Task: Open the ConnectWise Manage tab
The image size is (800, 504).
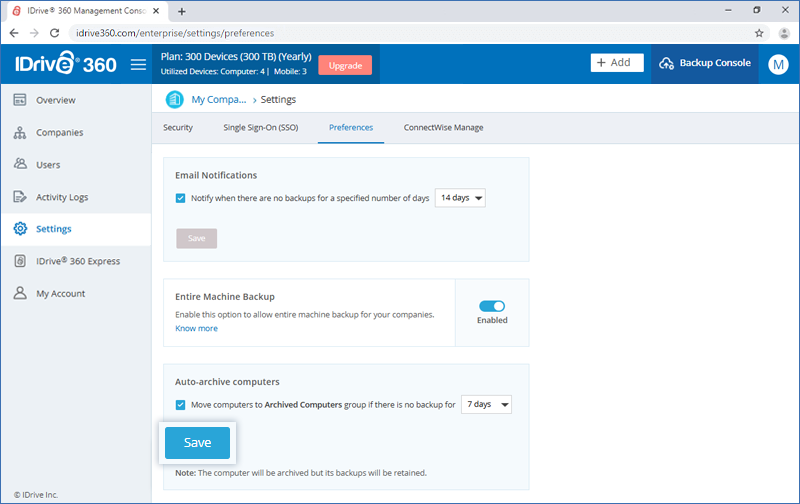Action: click(443, 128)
